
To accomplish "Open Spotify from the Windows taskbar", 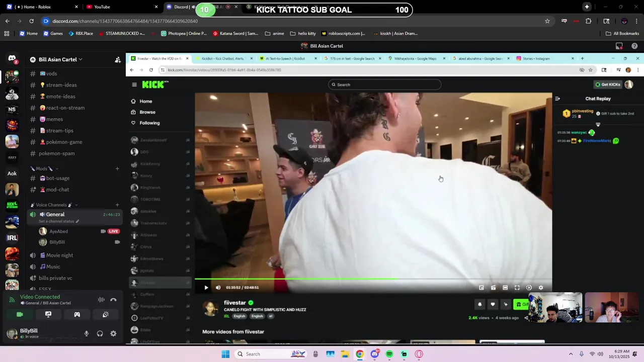I will 389,354.
